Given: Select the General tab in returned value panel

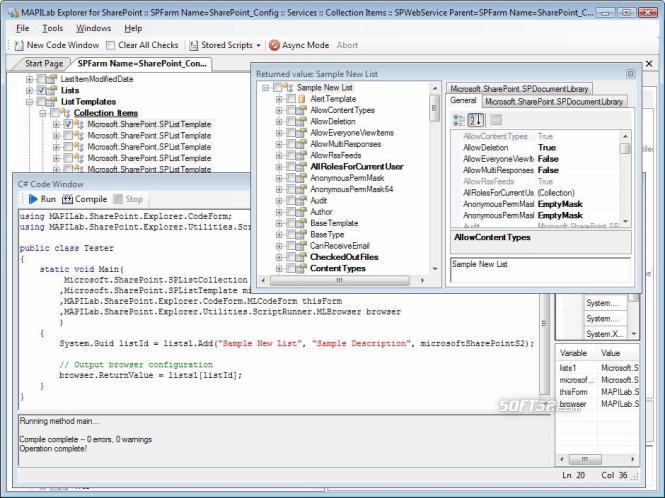Looking at the screenshot, I should coord(463,101).
